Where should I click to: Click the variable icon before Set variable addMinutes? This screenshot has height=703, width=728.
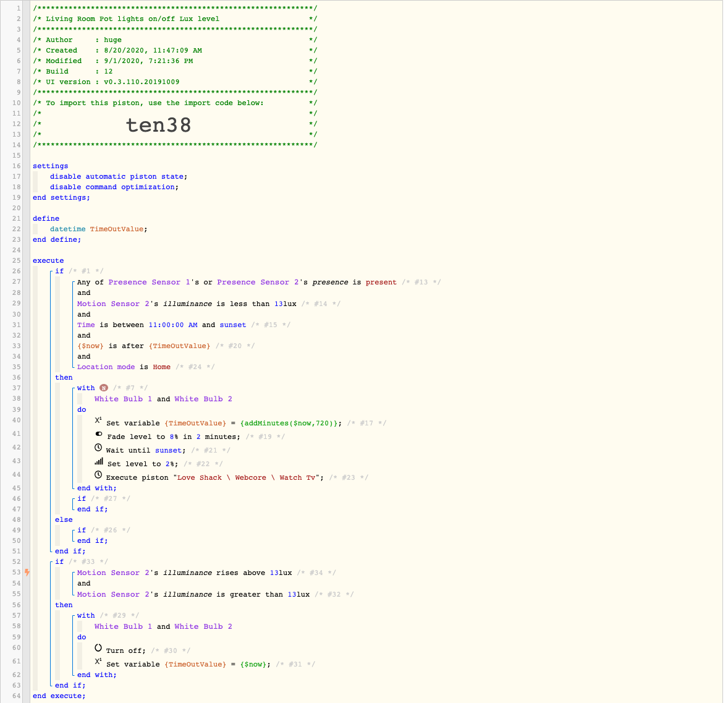(x=98, y=420)
